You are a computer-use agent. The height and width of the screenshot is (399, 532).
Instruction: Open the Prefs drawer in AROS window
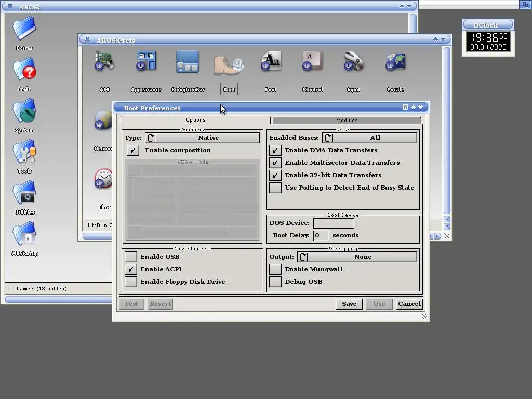point(24,70)
